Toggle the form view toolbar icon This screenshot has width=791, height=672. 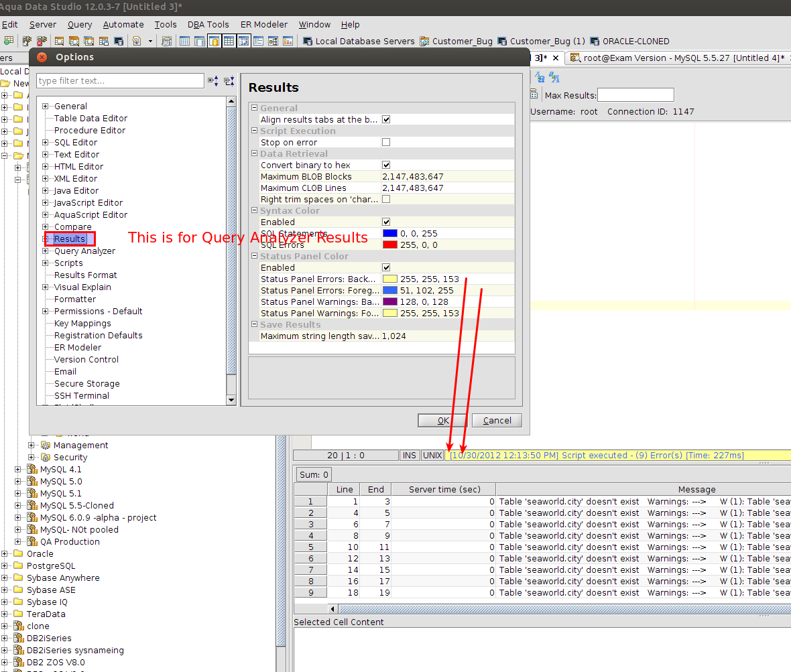coord(243,41)
